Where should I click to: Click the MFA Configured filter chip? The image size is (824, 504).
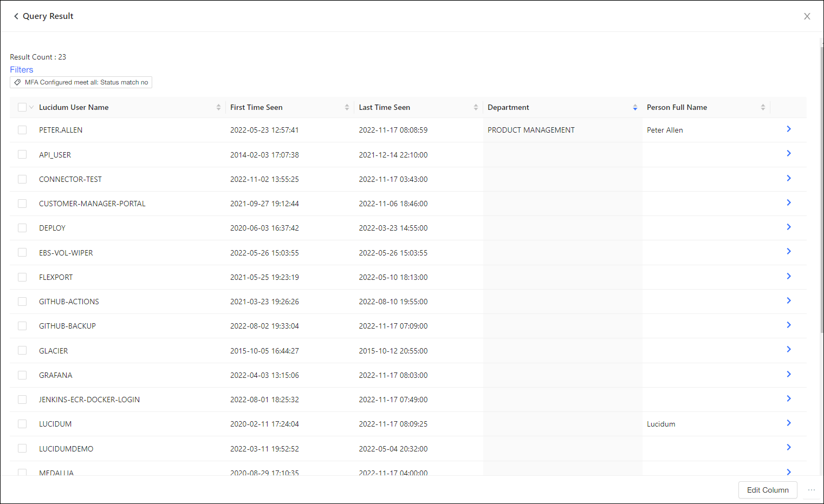[81, 82]
